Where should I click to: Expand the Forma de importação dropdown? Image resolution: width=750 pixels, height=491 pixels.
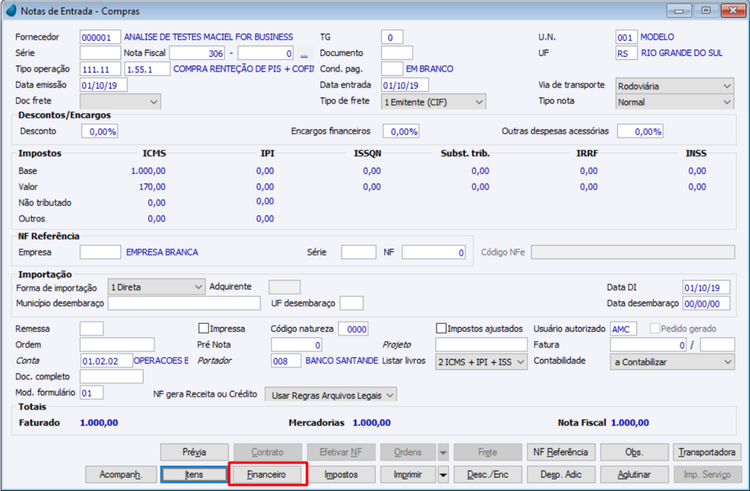(x=156, y=287)
